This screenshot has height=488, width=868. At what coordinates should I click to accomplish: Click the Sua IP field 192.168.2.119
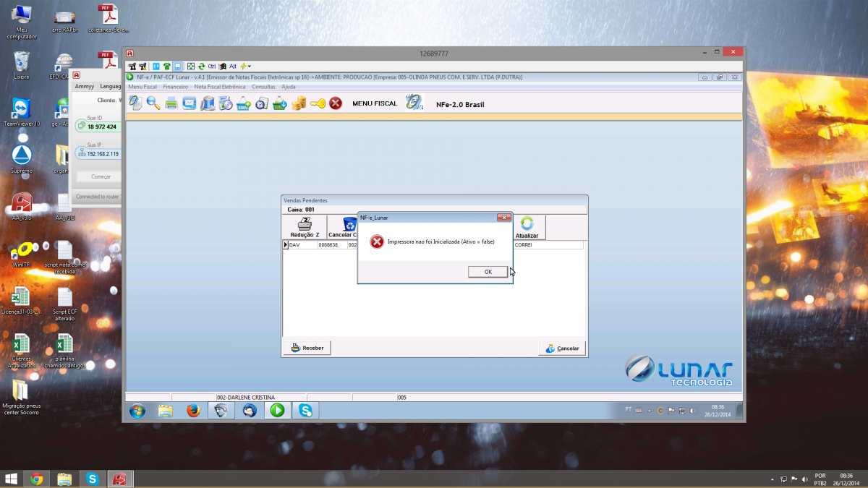[99, 154]
